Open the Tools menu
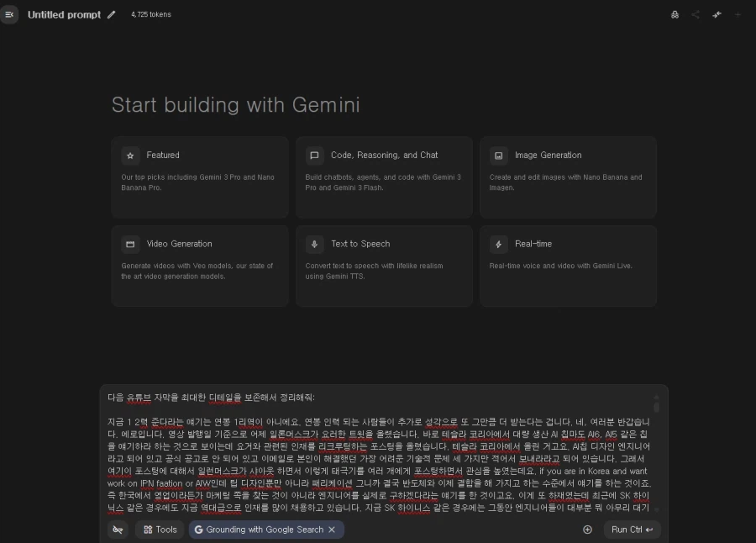This screenshot has height=543, width=756. (x=160, y=530)
